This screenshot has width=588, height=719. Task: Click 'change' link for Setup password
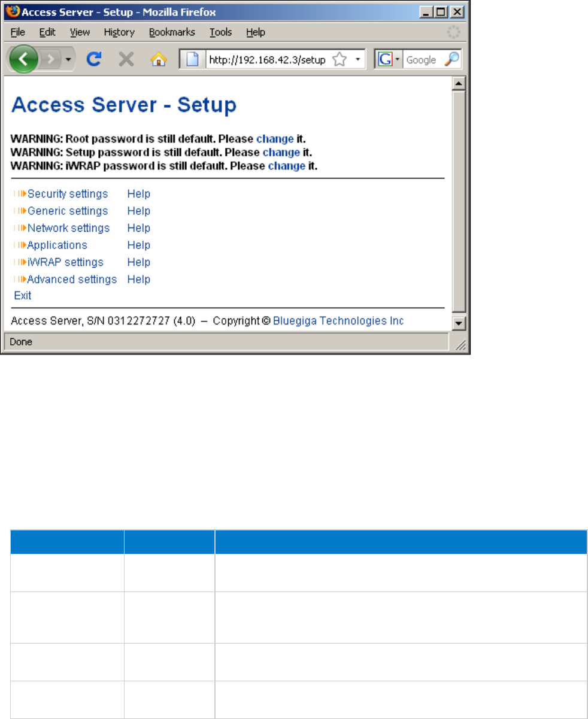tap(281, 152)
